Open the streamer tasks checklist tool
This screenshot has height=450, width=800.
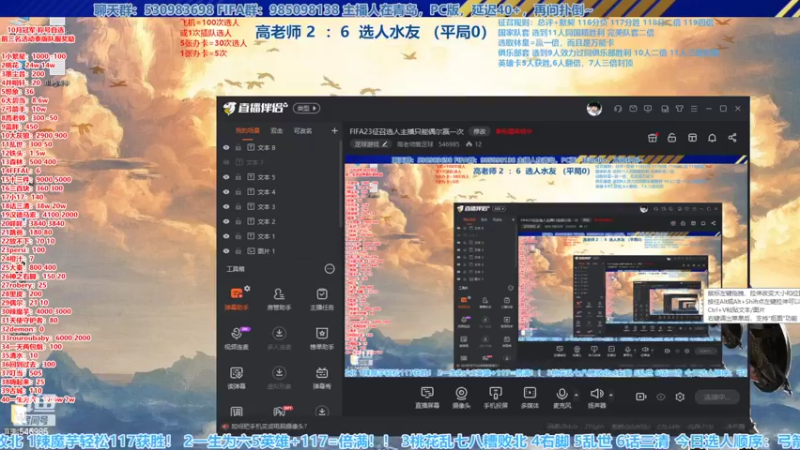322,298
